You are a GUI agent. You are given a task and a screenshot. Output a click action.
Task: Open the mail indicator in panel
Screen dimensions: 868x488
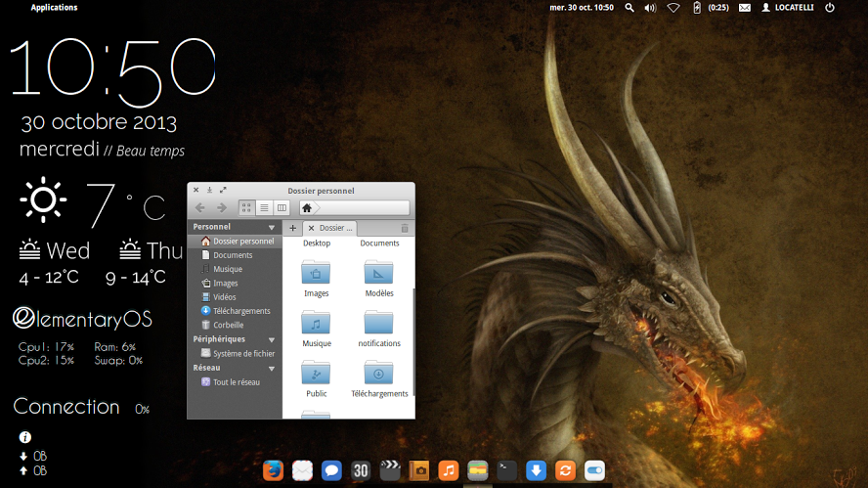click(x=745, y=7)
